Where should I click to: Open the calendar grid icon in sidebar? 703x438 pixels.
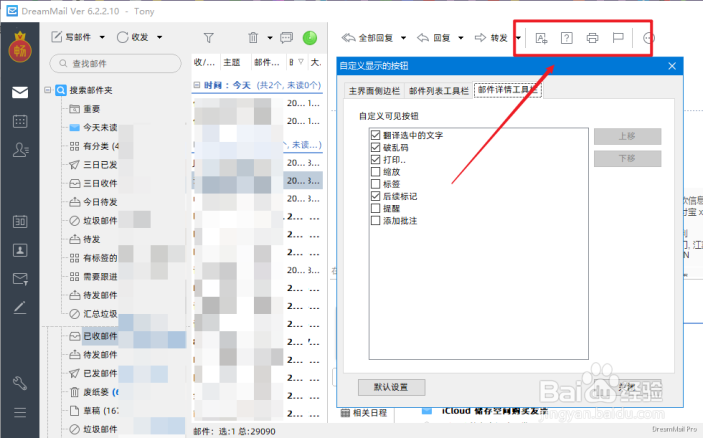tap(20, 121)
